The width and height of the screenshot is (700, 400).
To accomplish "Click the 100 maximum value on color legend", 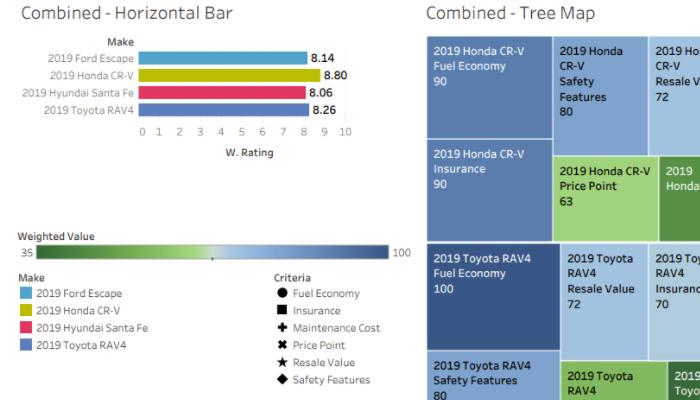I will [402, 253].
